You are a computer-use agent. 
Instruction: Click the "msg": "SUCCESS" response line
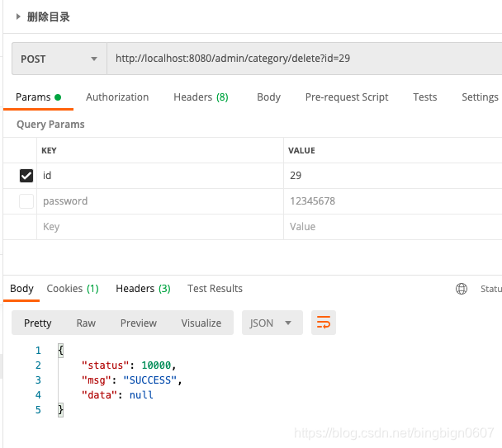131,380
